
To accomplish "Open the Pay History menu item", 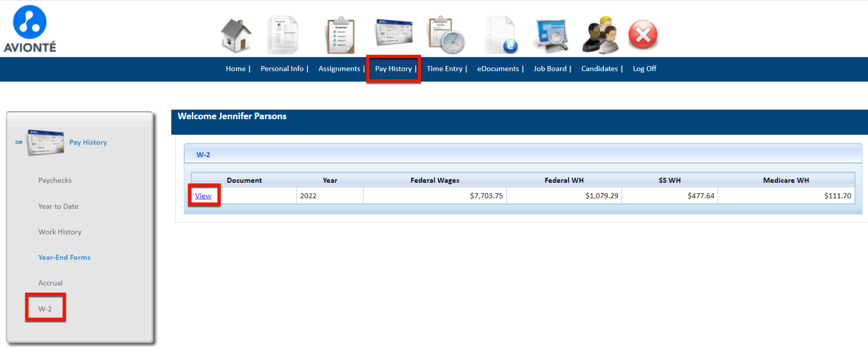I will click(x=393, y=69).
